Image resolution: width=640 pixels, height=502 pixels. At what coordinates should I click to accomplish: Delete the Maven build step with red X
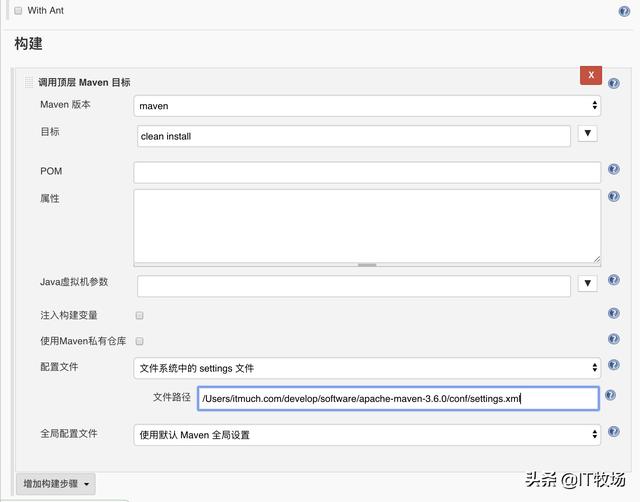pyautogui.click(x=591, y=75)
